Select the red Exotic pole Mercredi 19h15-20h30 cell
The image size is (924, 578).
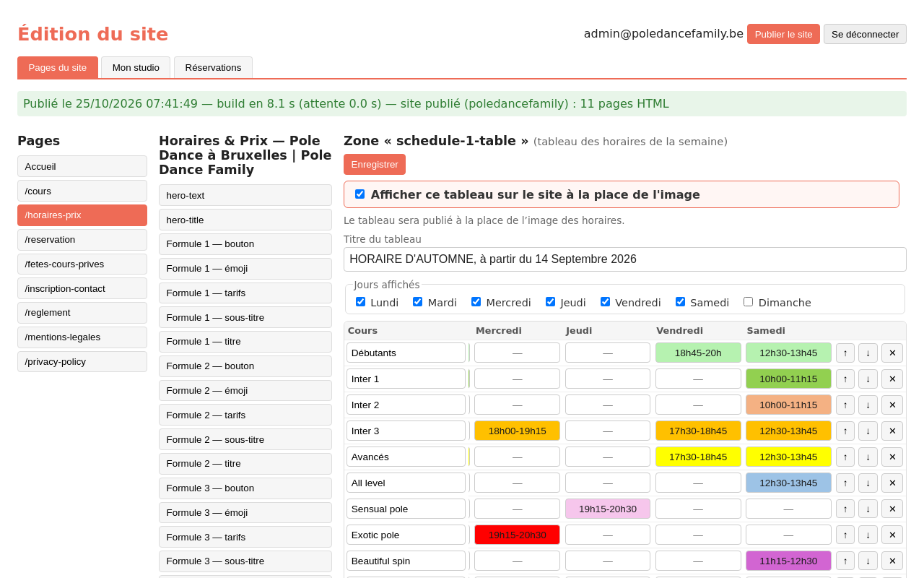(x=517, y=535)
